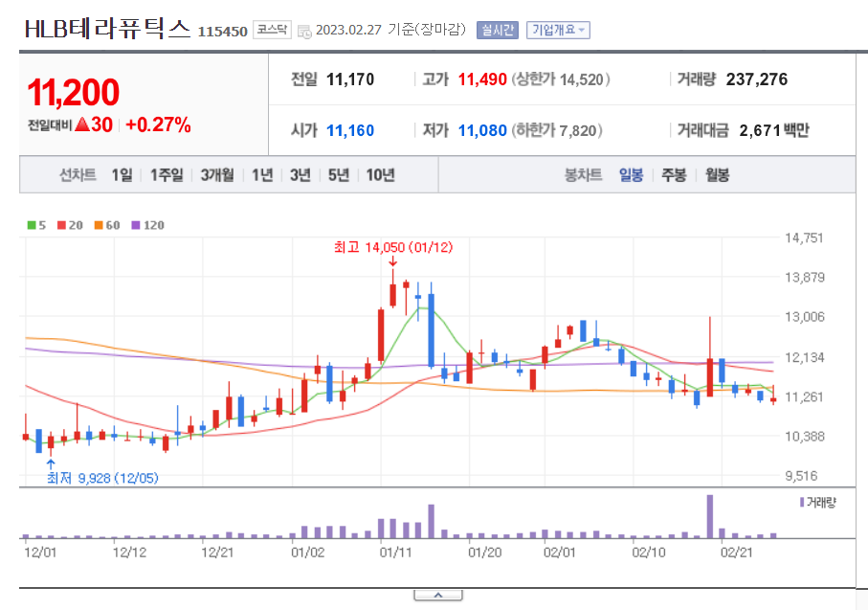Click the 01/11 date label on axis
The width and height of the screenshot is (868, 610).
click(x=395, y=553)
